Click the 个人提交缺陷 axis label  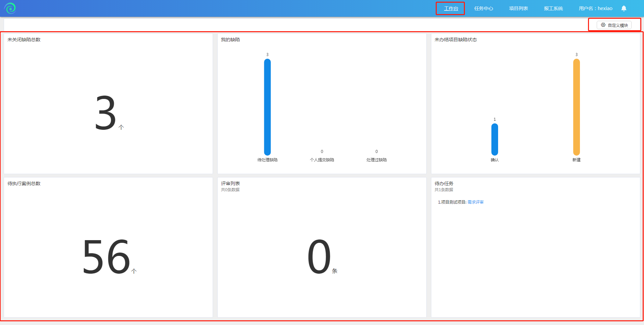(x=322, y=160)
